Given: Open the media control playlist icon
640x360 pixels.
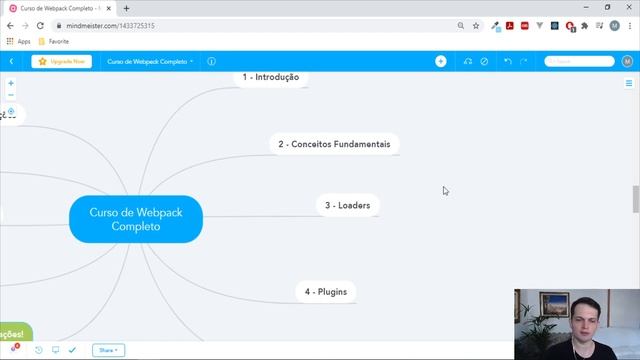Looking at the screenshot, I should pos(599,26).
